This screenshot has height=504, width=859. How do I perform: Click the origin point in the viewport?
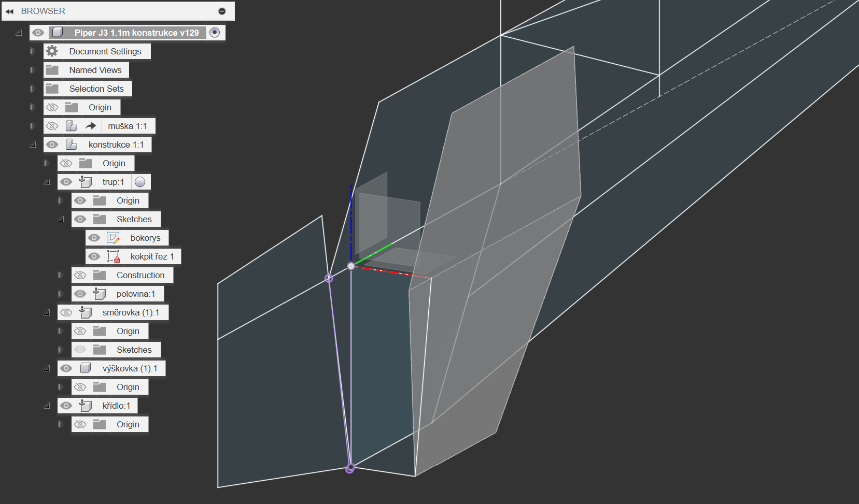click(351, 266)
